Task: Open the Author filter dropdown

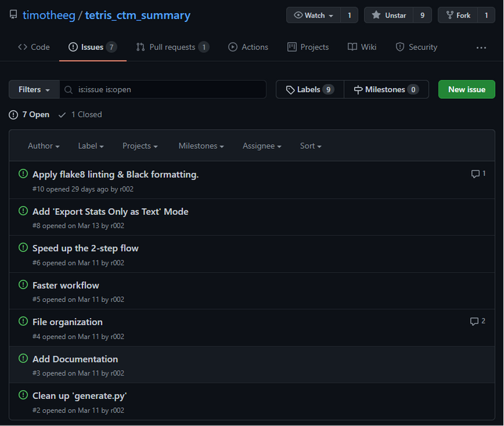Action: coord(43,146)
